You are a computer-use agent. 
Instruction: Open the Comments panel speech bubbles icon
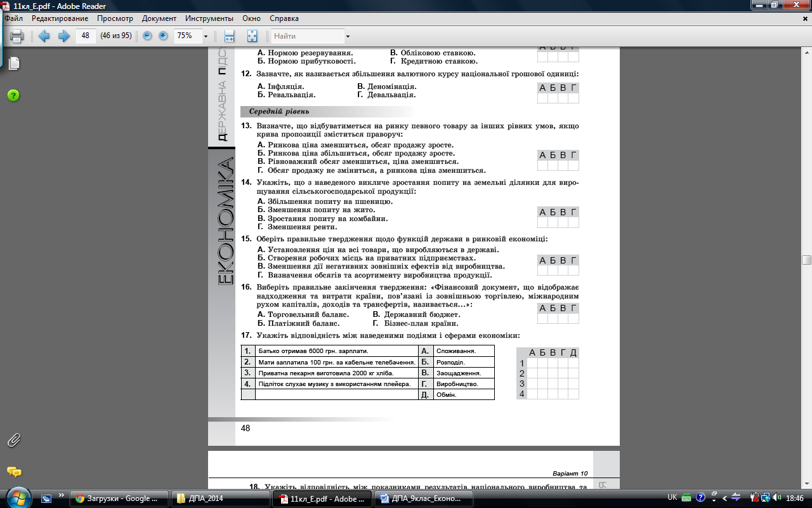coord(14,472)
